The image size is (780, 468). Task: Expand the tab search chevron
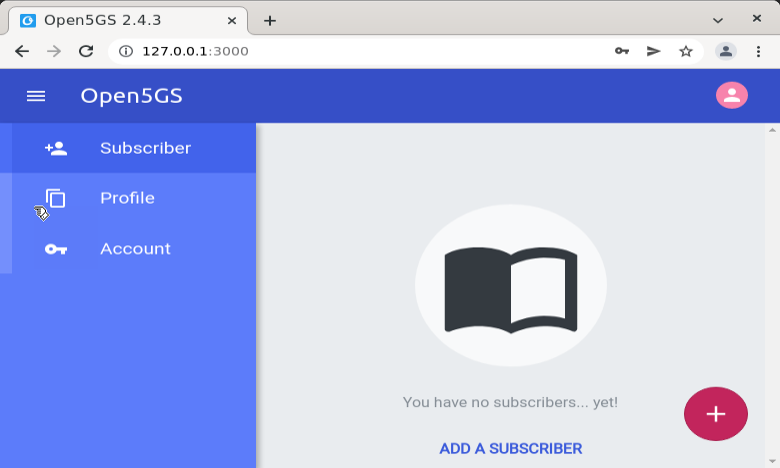pyautogui.click(x=717, y=20)
